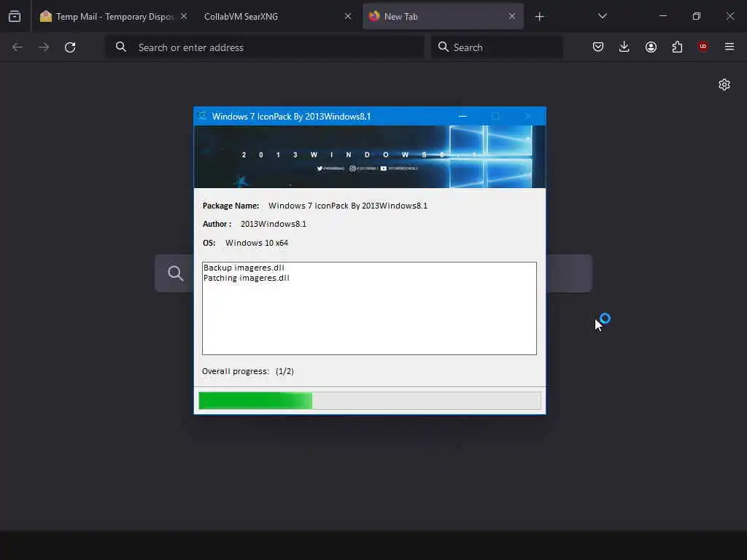Viewport: 747px width, 560px height.
Task: Restore down the Firefox browser window
Action: pyautogui.click(x=696, y=16)
